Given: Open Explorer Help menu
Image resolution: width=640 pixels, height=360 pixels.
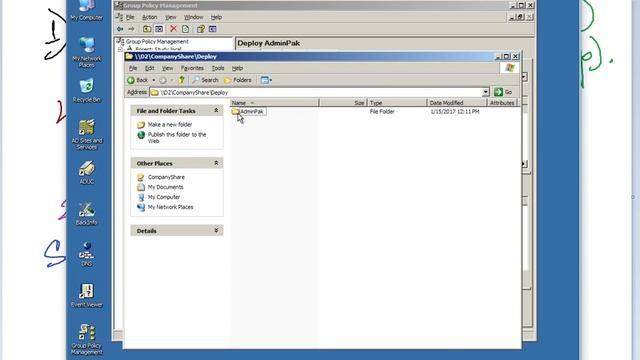Looking at the screenshot, I should pos(237,68).
